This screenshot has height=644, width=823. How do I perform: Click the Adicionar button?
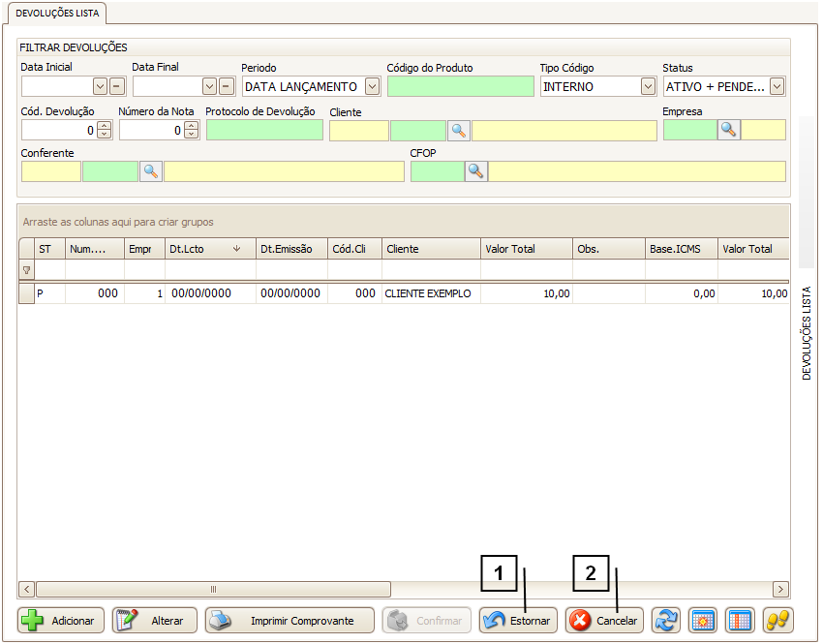point(61,621)
